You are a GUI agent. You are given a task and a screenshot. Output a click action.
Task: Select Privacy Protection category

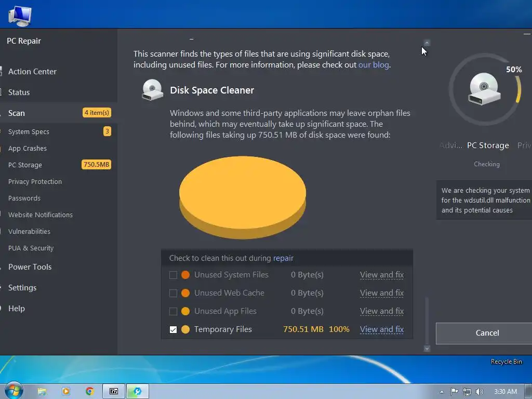[35, 181]
